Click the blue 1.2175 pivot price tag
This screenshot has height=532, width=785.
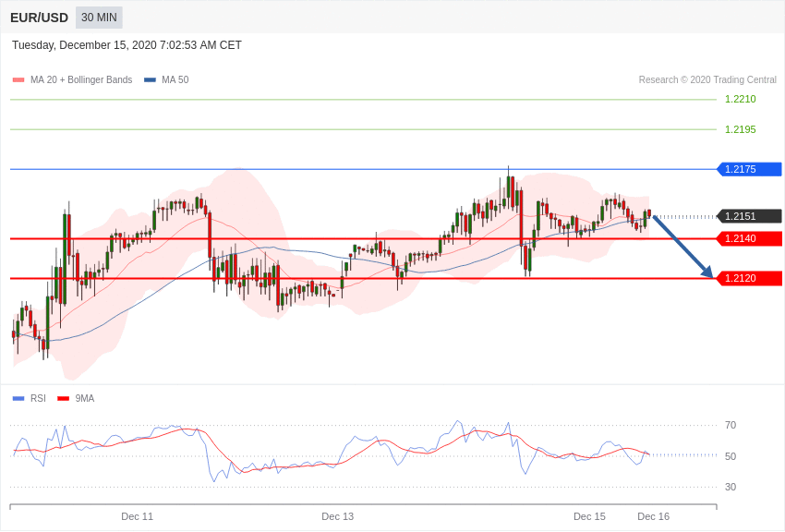click(x=750, y=169)
